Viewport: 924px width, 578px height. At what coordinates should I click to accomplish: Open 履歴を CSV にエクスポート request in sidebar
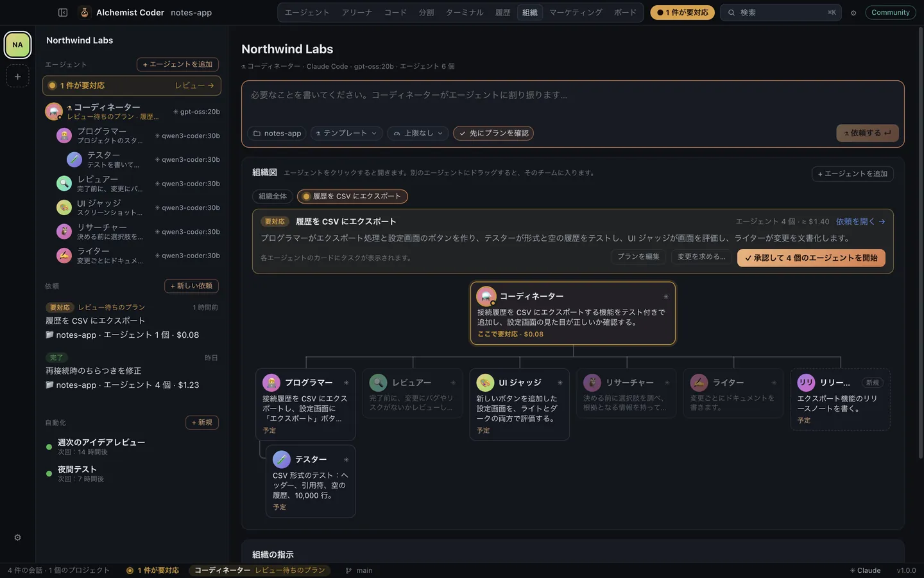tap(132, 321)
